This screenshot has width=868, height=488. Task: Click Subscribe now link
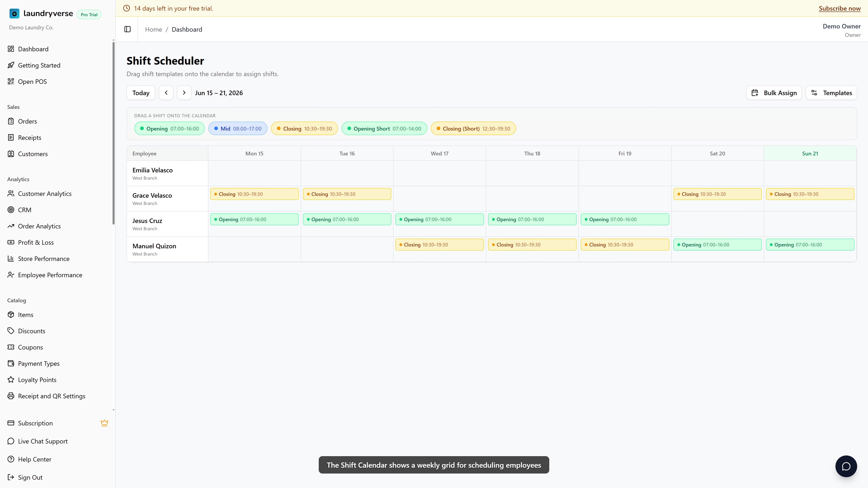coord(840,8)
